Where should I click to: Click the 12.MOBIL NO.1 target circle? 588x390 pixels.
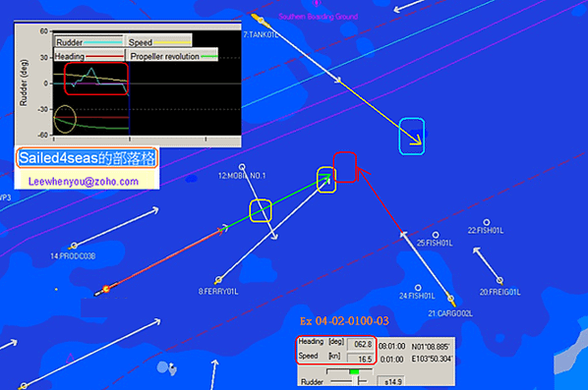pos(242,166)
